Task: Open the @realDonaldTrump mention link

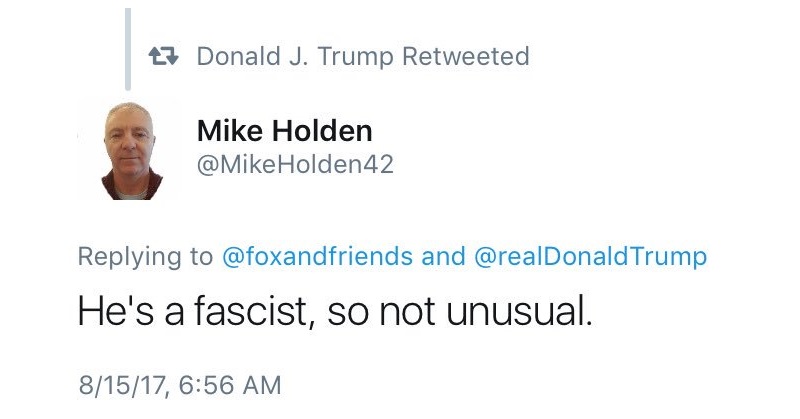Action: coord(590,256)
